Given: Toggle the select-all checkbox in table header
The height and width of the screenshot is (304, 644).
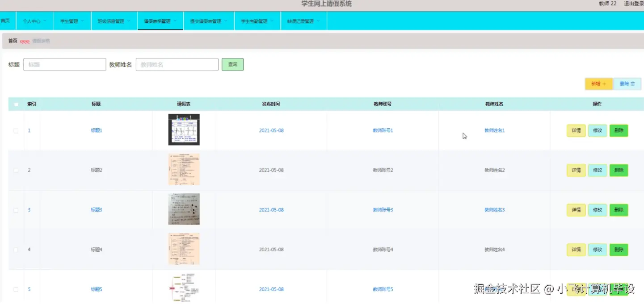Looking at the screenshot, I should (16, 104).
